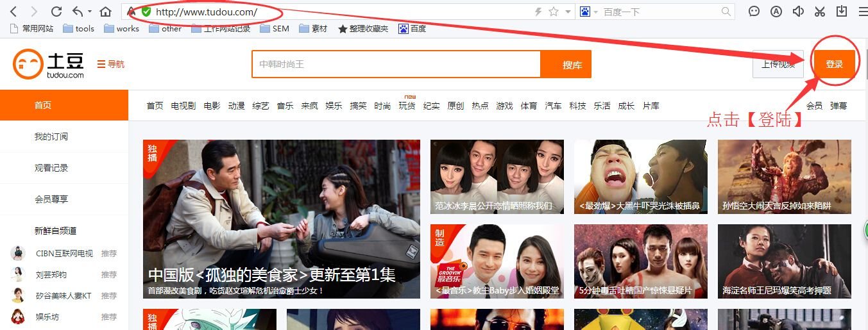
Task: Open the 工作网站记录 bookmark folder
Action: tap(220, 28)
